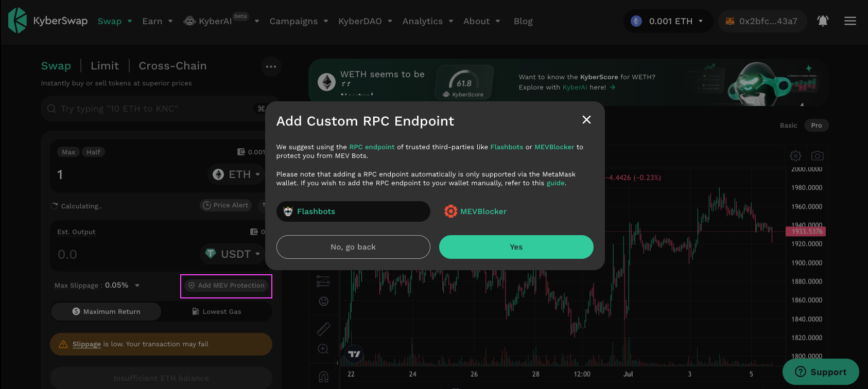
Task: Open the ETH token selector
Action: (236, 174)
